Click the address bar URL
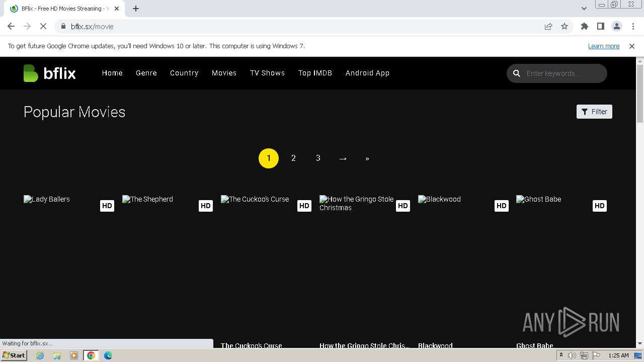The image size is (644, 362). point(92,27)
